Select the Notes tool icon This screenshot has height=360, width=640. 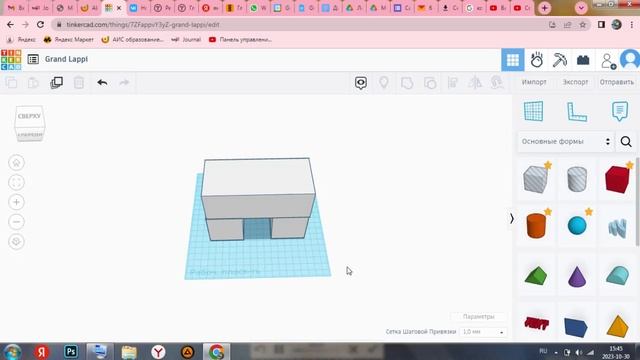click(620, 111)
